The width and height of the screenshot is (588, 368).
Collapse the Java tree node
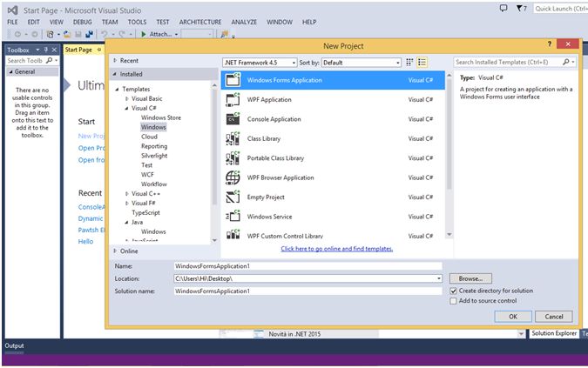126,223
